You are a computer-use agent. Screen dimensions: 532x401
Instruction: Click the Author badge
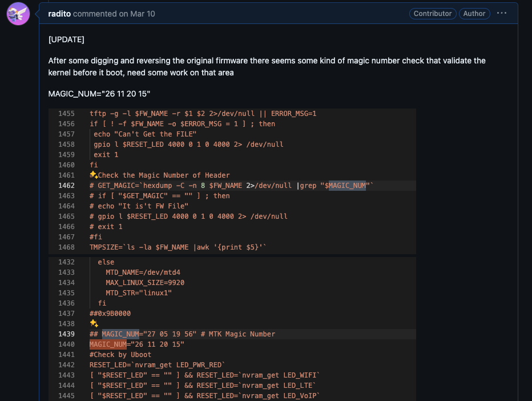click(474, 14)
